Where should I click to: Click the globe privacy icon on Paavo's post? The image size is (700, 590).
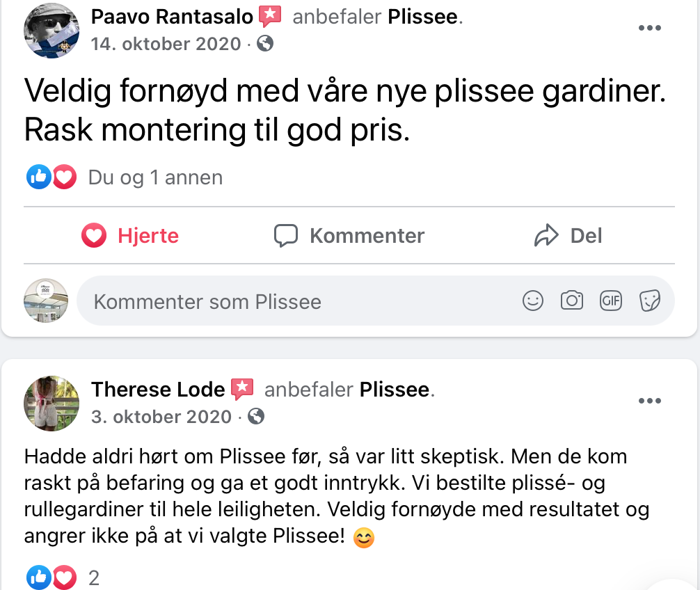point(265,44)
